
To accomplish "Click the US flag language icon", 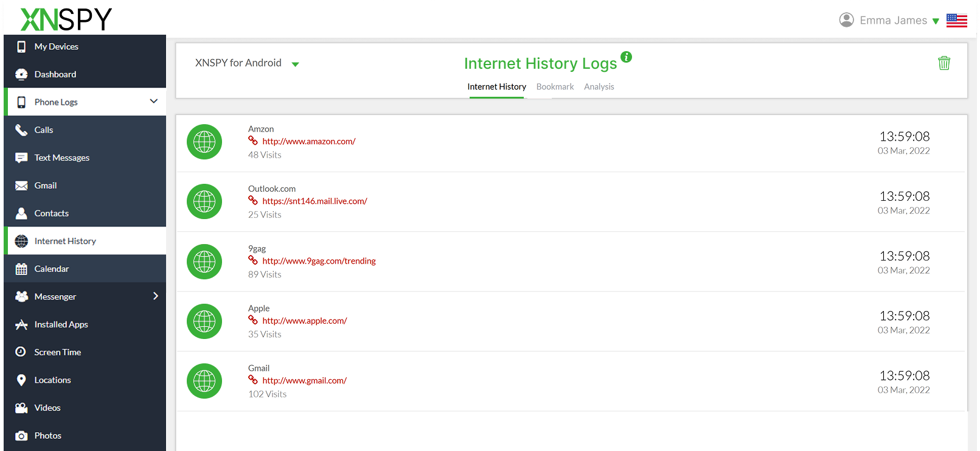I will 956,20.
